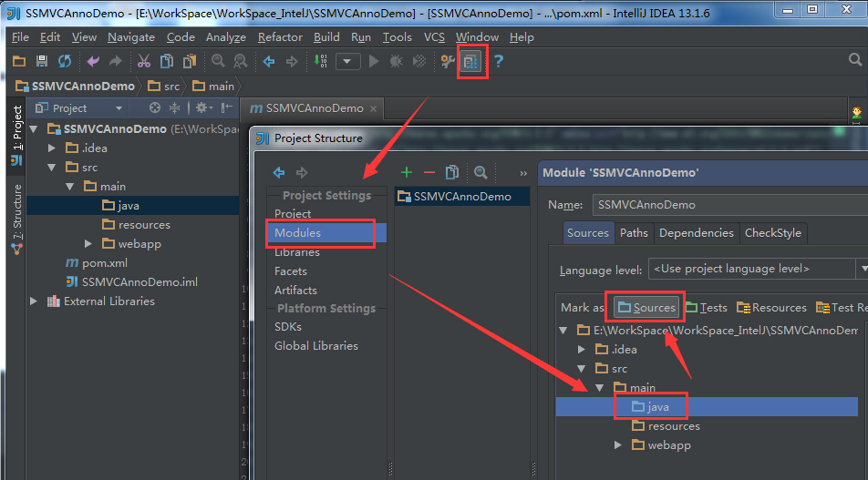Viewport: 868px width, 480px height.
Task: Select SSMVCAnnoDemo.iml file
Action: click(131, 282)
